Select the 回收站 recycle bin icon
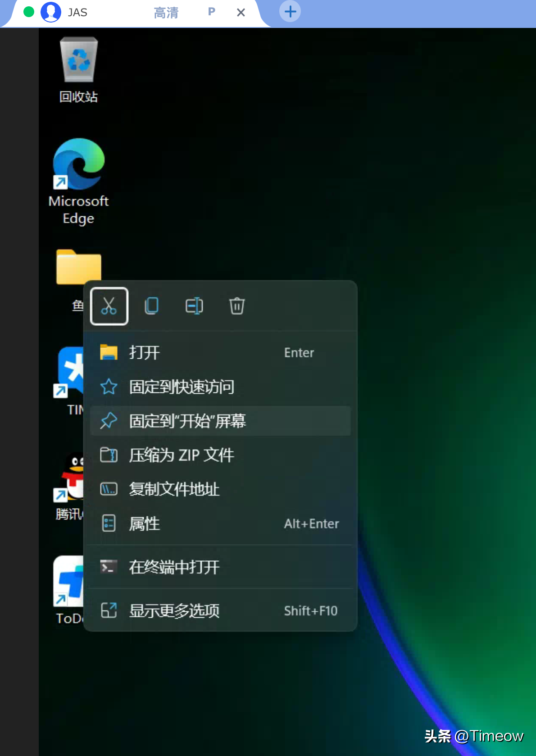The height and width of the screenshot is (756, 536). pyautogui.click(x=79, y=70)
